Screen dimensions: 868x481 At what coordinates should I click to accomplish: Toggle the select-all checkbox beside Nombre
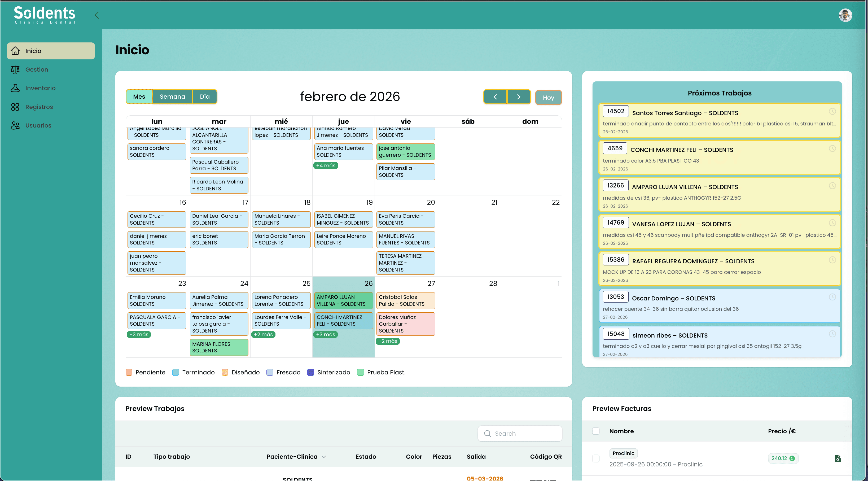coord(596,431)
